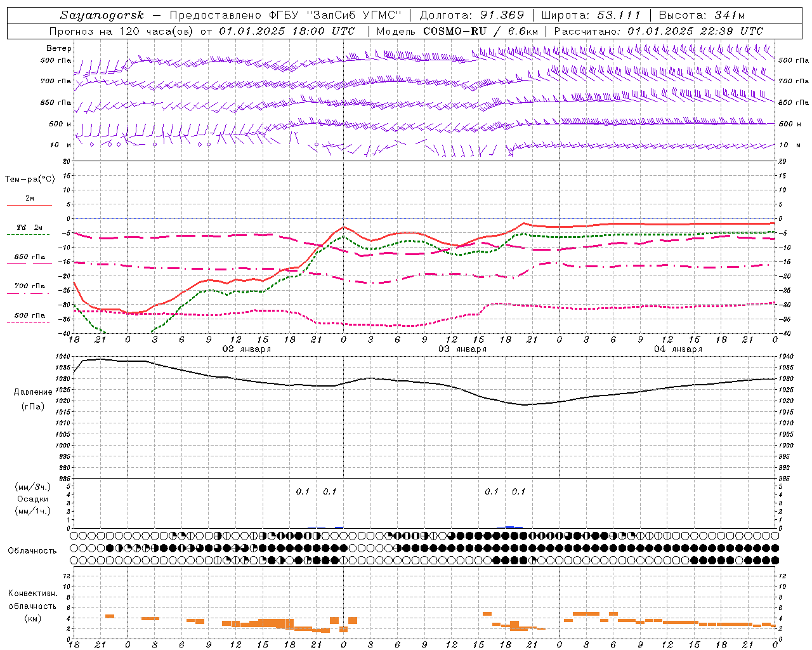812x650 pixels.
Task: Click '700 гПа' in the temperature legend
Action: click(x=30, y=286)
